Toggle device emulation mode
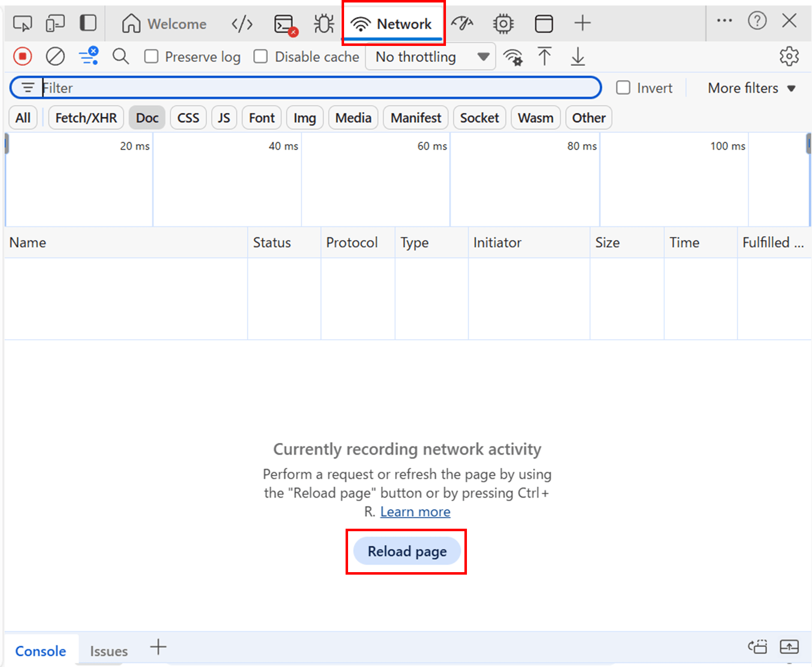 coord(55,23)
